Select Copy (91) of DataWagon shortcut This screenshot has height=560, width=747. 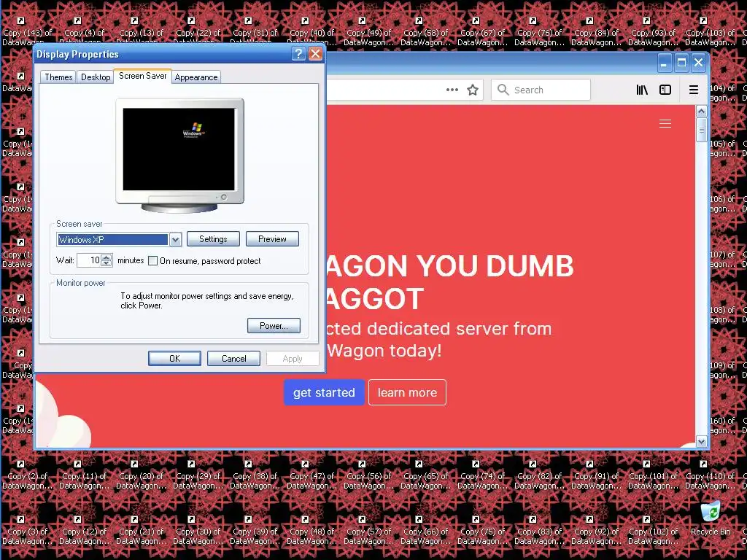tap(596, 475)
